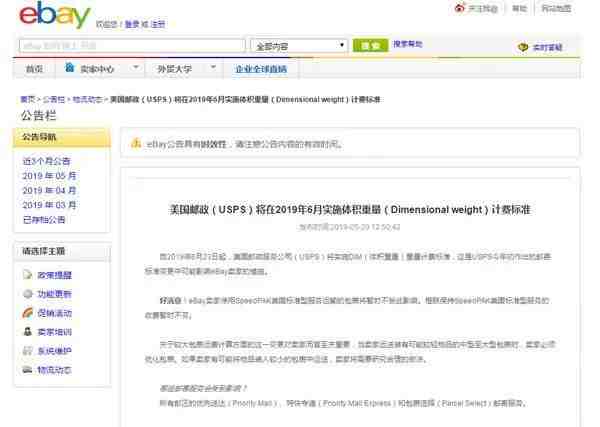This screenshot has width=600, height=427.
Task: Click the rainbow icon next to 促销活动
Action: click(28, 313)
